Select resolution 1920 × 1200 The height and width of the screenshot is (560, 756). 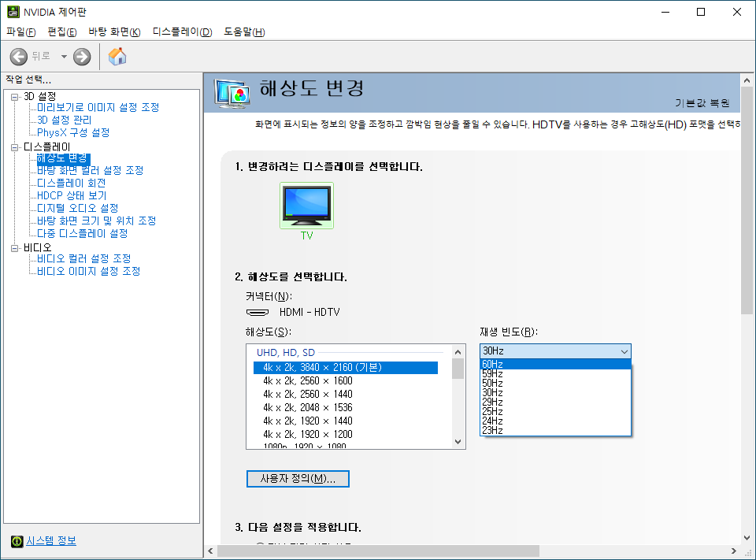[x=346, y=434]
